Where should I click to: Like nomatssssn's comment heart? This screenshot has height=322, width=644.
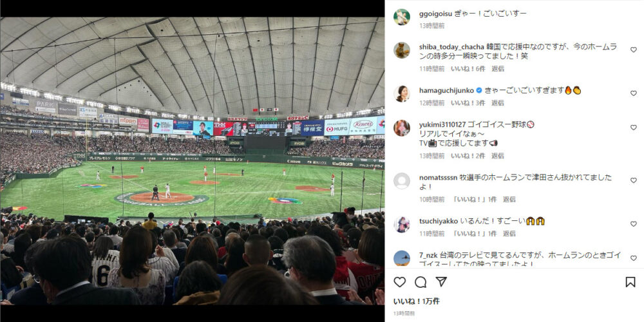click(634, 180)
